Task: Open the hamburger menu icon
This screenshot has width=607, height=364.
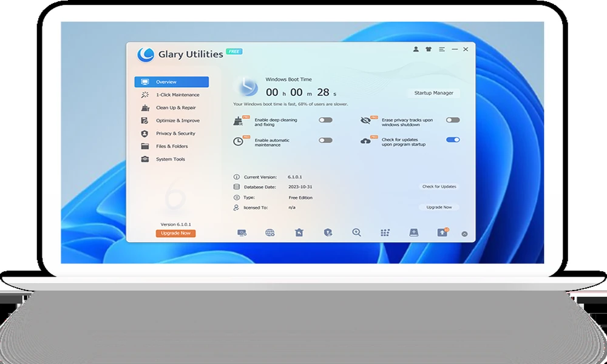Action: 442,49
